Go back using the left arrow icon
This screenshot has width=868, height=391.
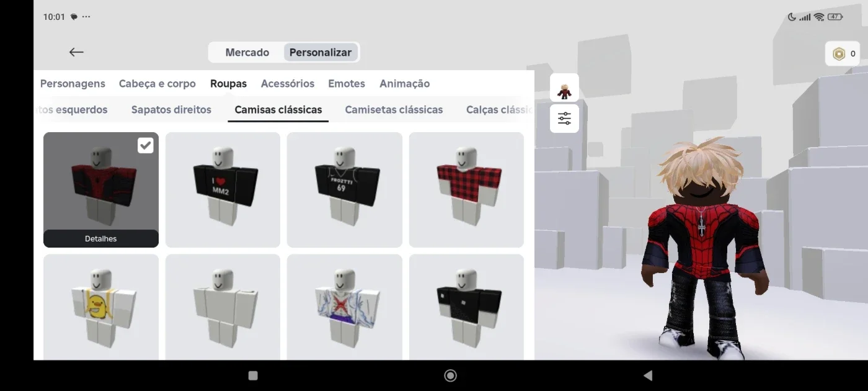coord(76,52)
